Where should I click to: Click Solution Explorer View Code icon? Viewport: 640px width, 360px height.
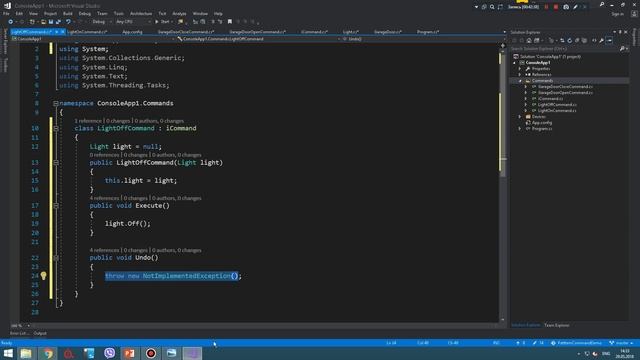coord(594,40)
